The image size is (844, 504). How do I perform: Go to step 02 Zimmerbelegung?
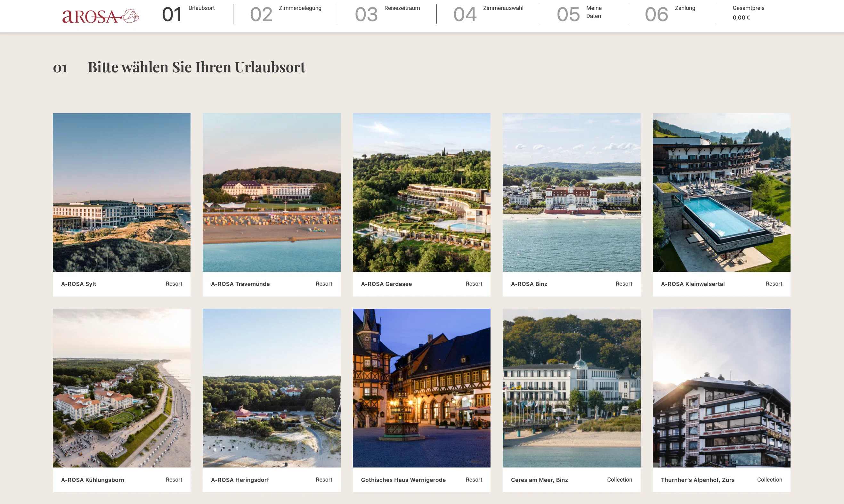[286, 14]
